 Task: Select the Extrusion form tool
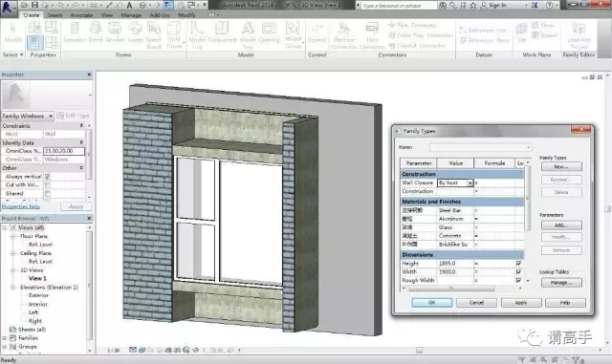point(75,32)
